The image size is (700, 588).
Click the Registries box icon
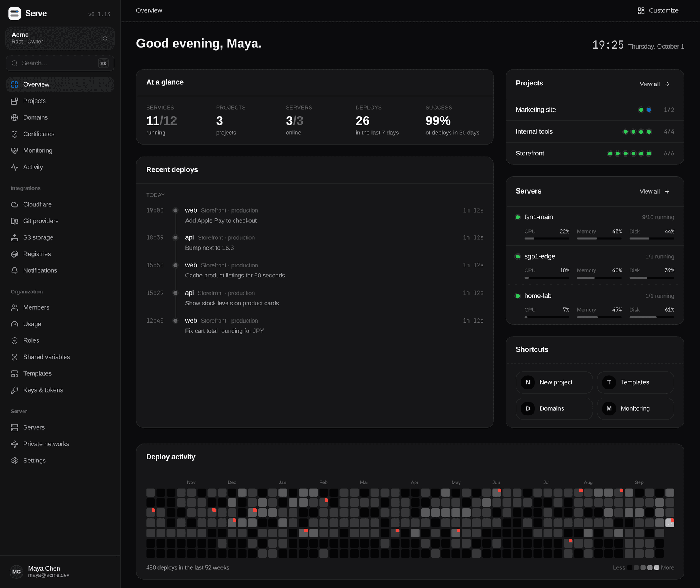click(14, 254)
